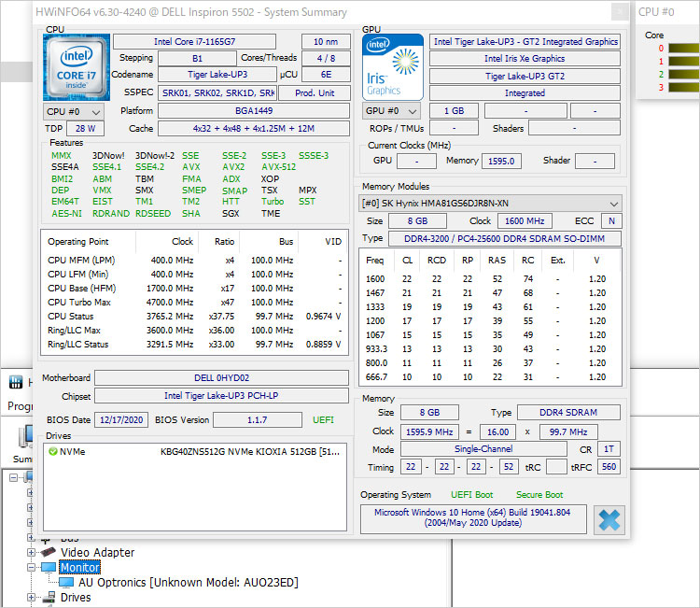The width and height of the screenshot is (700, 608).
Task: Collapse the root computer tree node
Action: point(13,478)
